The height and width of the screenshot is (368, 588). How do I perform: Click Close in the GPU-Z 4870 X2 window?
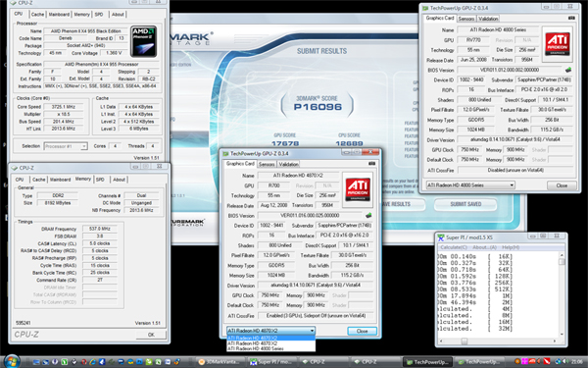[x=362, y=331]
